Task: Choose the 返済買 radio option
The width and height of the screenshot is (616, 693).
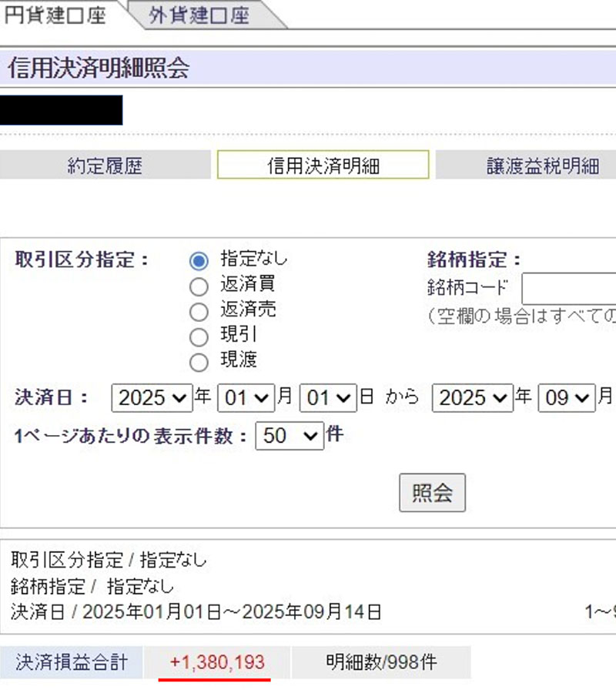Action: pyautogui.click(x=199, y=286)
